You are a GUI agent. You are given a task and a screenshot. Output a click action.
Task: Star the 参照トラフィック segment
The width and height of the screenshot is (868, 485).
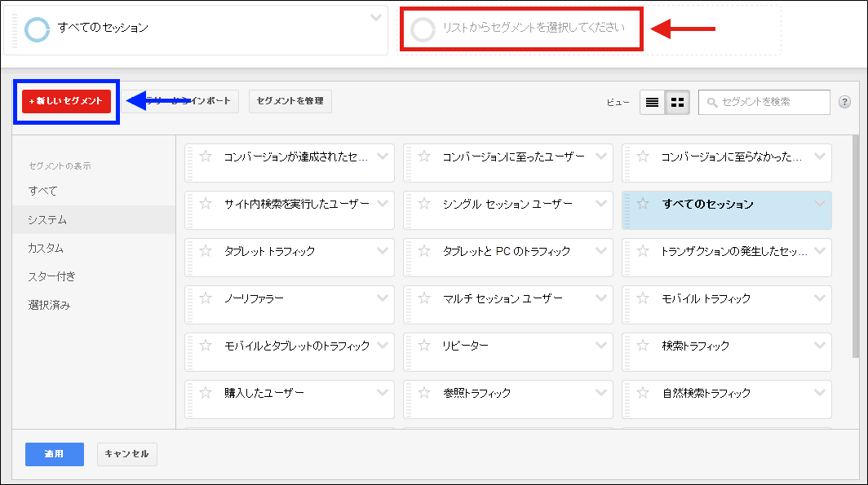[x=424, y=394]
